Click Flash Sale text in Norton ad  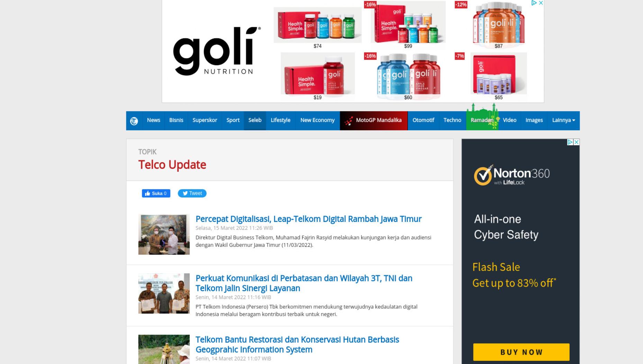[496, 267]
